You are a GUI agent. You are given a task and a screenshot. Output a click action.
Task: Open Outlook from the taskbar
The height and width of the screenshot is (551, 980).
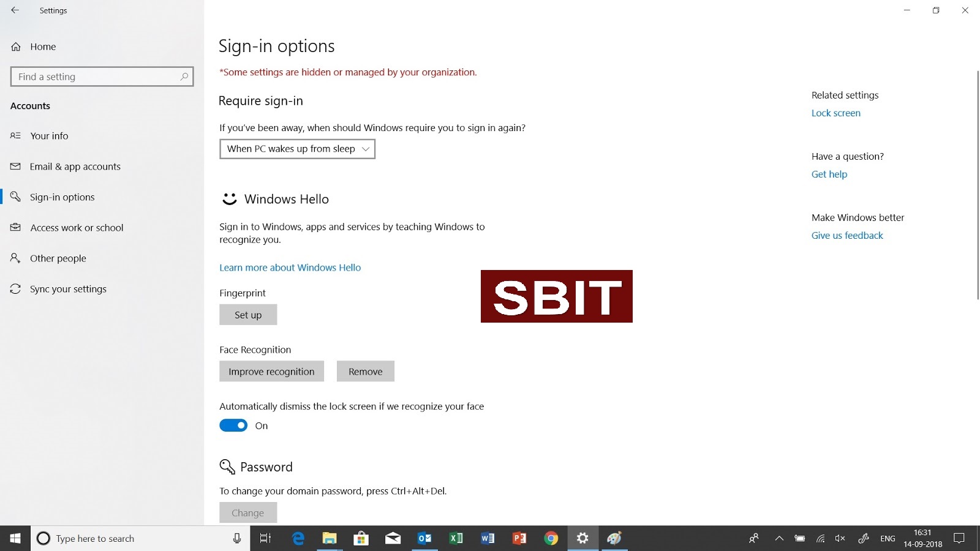(424, 539)
